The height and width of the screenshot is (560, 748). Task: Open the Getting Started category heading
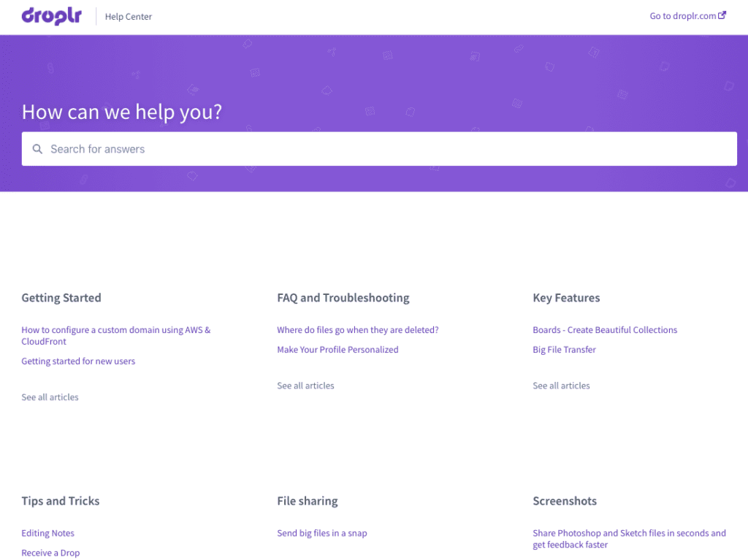61,298
